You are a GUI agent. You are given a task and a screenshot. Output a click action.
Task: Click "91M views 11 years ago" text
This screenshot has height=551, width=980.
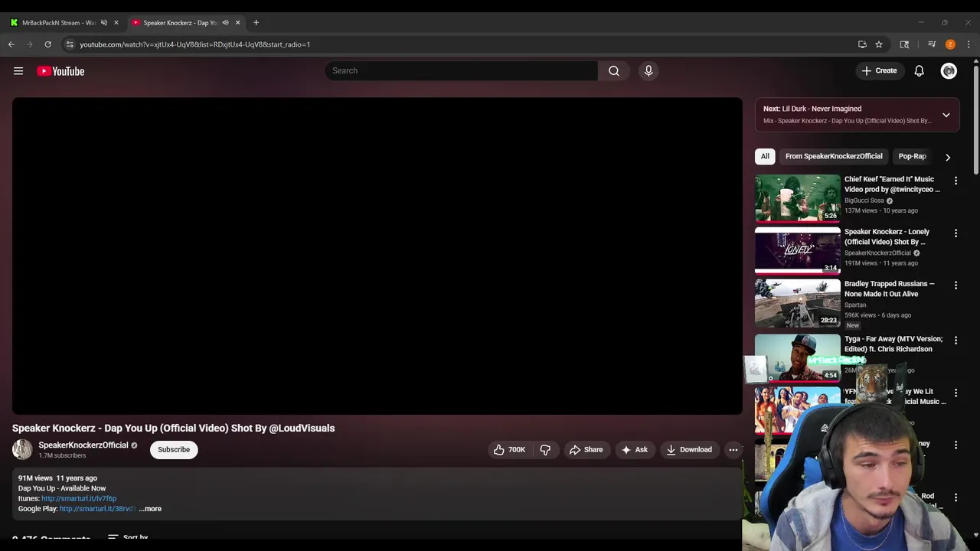(57, 478)
